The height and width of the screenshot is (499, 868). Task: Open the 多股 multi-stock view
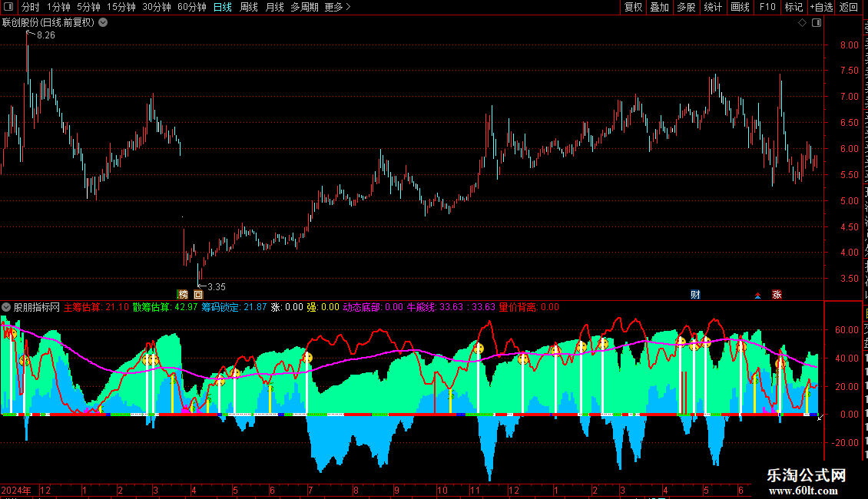pos(686,7)
